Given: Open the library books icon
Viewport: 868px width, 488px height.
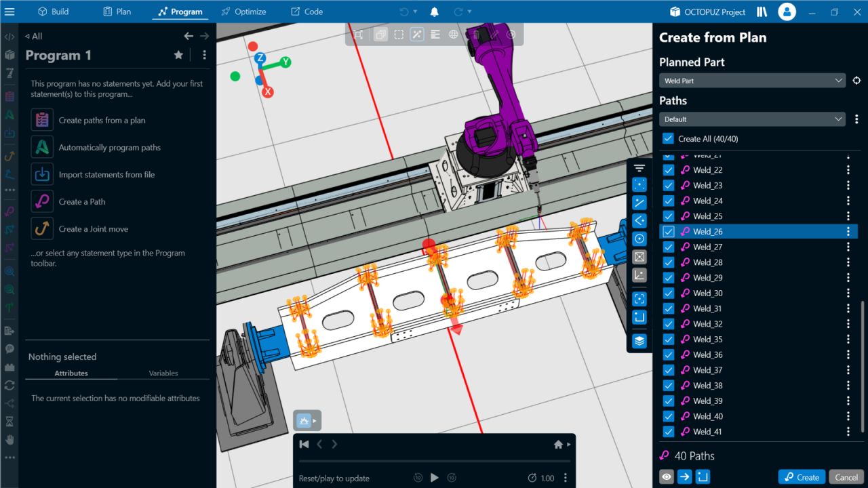Looking at the screenshot, I should [762, 12].
